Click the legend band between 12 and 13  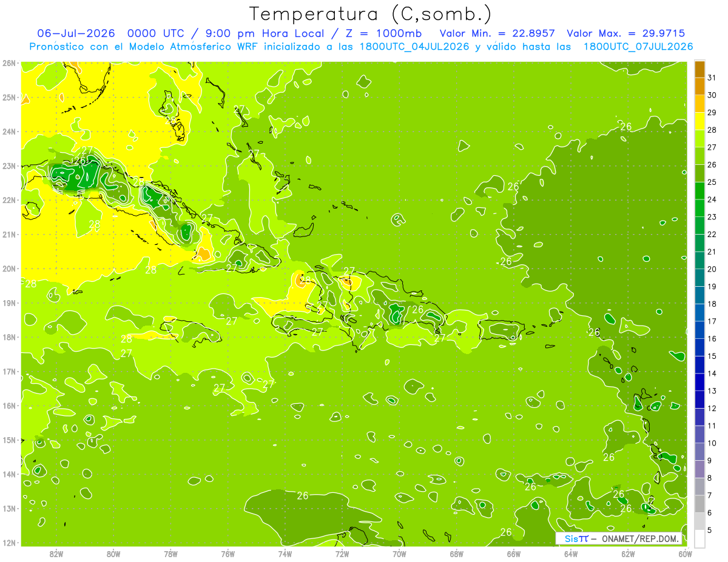coord(699,399)
